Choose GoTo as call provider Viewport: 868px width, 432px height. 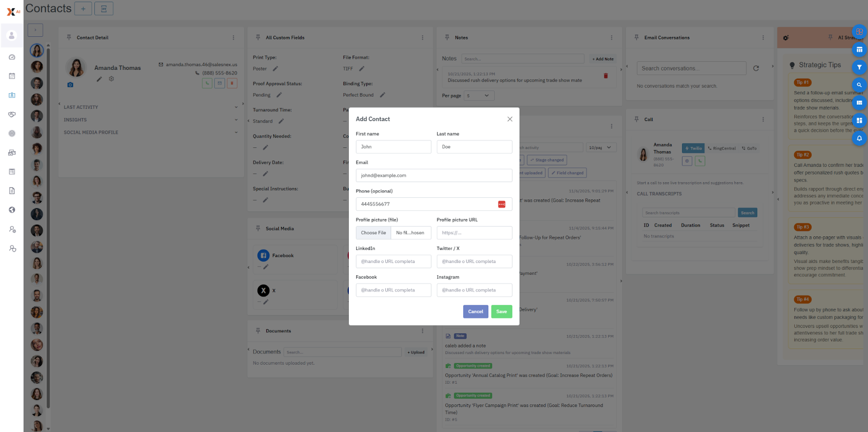point(749,148)
